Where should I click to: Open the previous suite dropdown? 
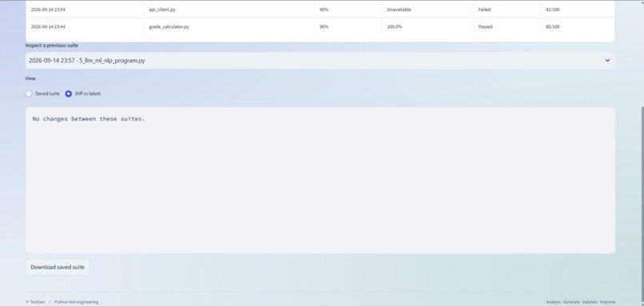pos(320,61)
